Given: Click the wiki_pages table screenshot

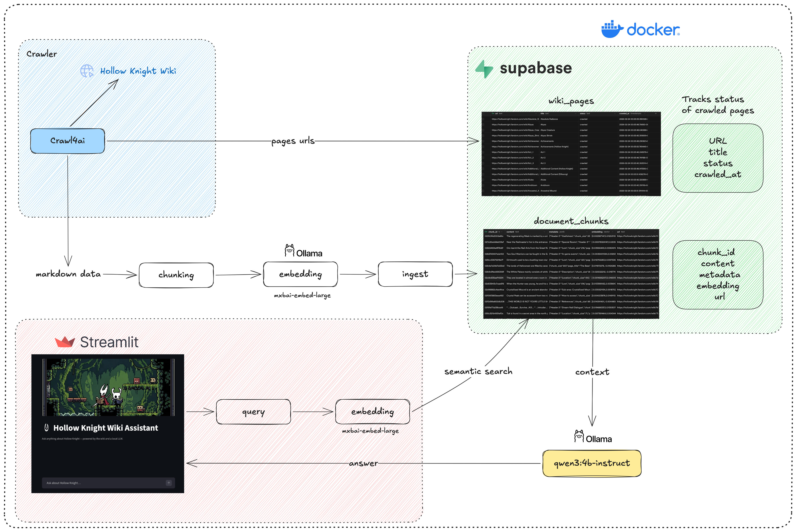Looking at the screenshot, I should tap(571, 154).
